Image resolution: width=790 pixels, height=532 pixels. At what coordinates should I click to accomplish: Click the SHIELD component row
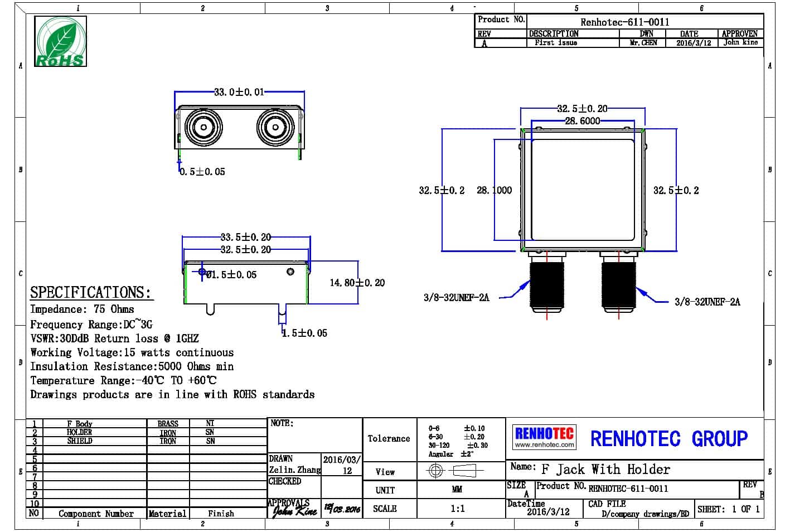80,441
